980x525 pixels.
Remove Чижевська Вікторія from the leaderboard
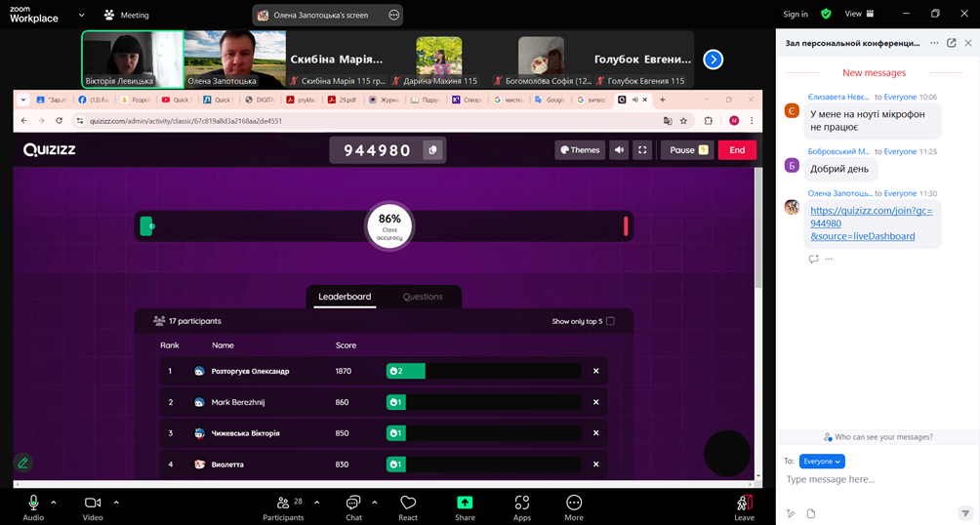pos(595,433)
